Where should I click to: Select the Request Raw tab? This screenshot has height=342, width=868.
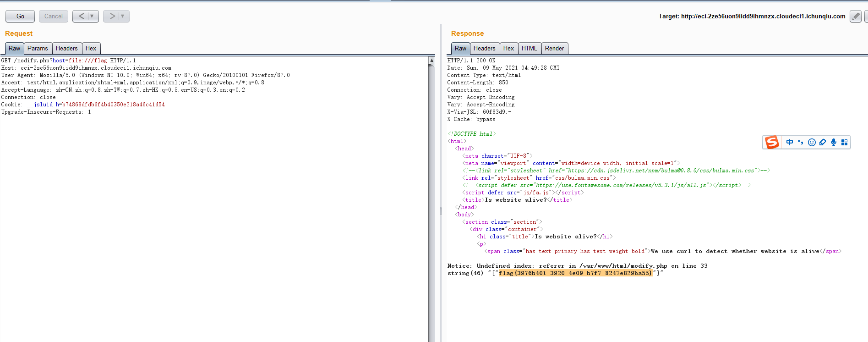pyautogui.click(x=14, y=48)
